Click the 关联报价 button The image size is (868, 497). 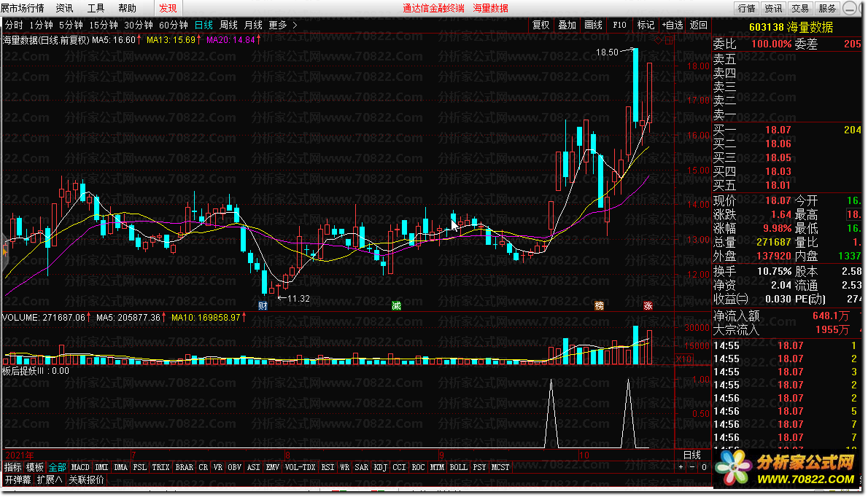(x=86, y=480)
